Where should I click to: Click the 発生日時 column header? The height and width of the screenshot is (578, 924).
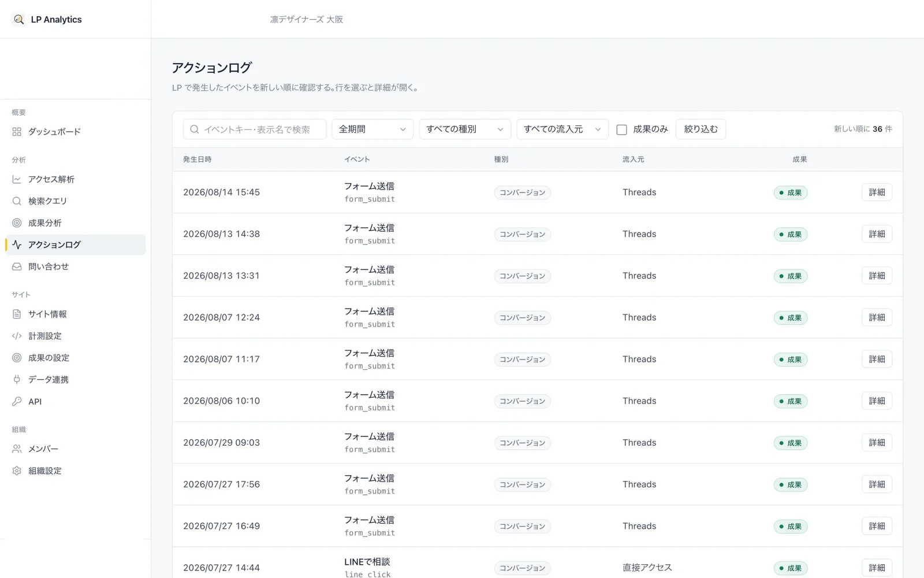tap(198, 160)
